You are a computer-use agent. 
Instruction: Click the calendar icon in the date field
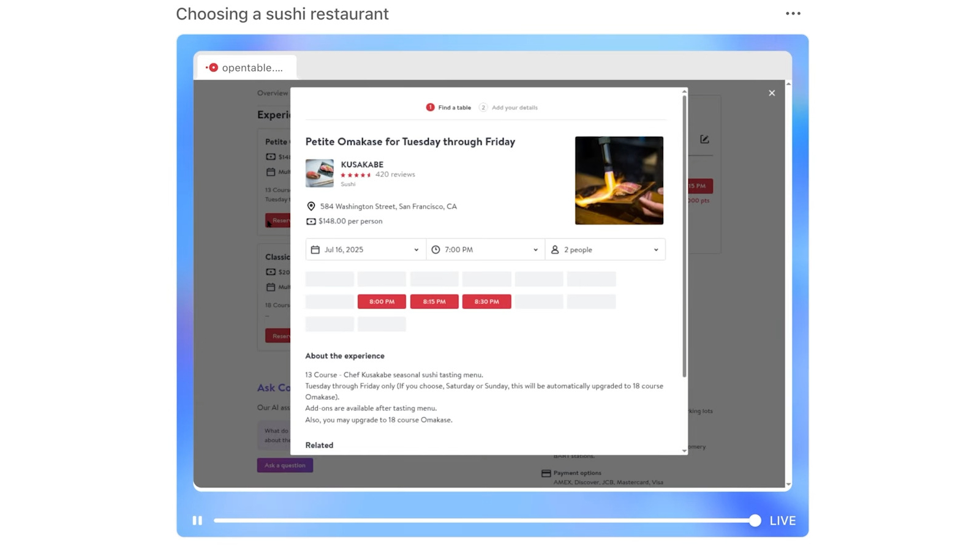click(315, 250)
